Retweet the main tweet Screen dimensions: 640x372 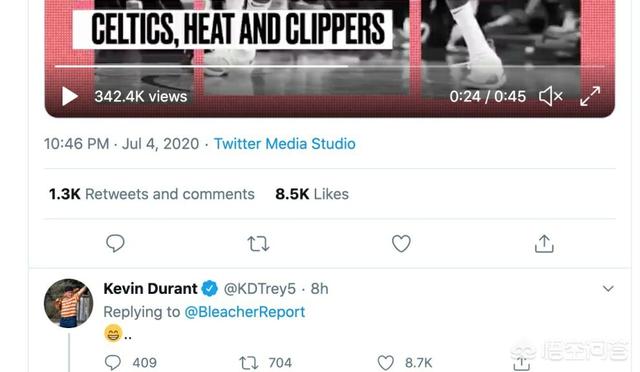pos(258,244)
